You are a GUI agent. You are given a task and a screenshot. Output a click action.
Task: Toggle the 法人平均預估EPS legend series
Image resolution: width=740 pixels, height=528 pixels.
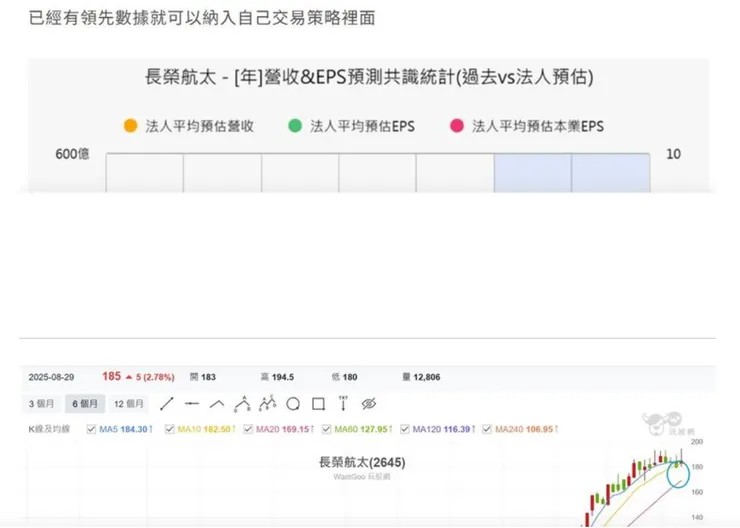[352, 126]
